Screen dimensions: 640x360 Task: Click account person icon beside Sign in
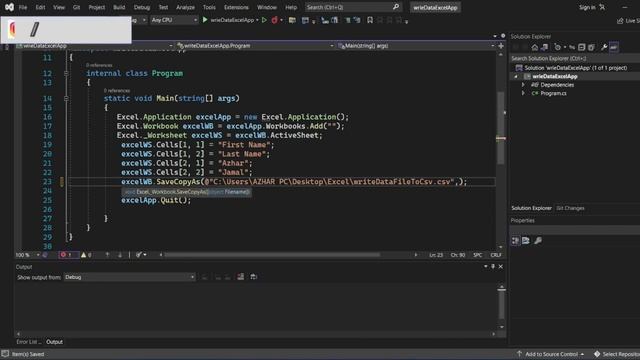pyautogui.click(x=602, y=7)
